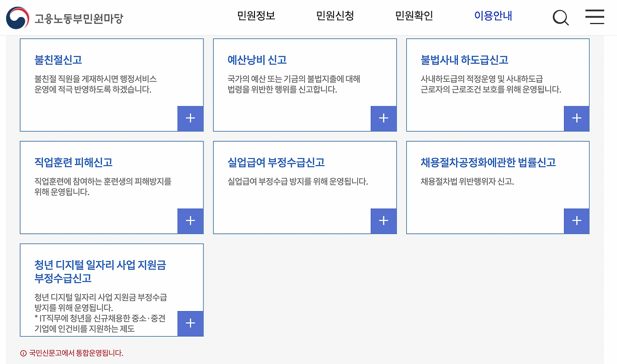Open the hamburger navigation menu

pyautogui.click(x=595, y=17)
